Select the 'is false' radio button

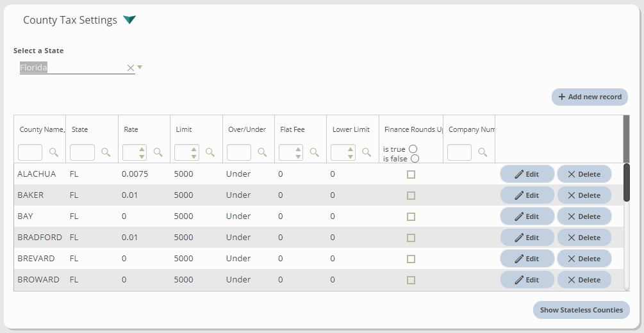[415, 159]
